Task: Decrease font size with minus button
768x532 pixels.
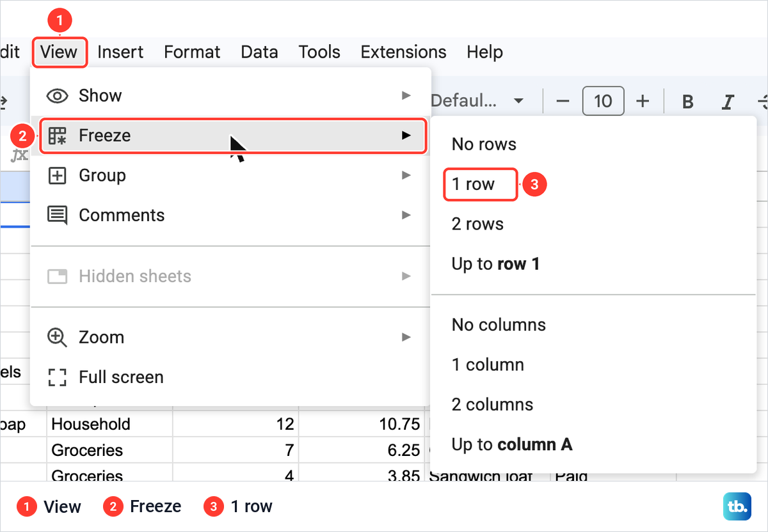Action: pos(563,101)
